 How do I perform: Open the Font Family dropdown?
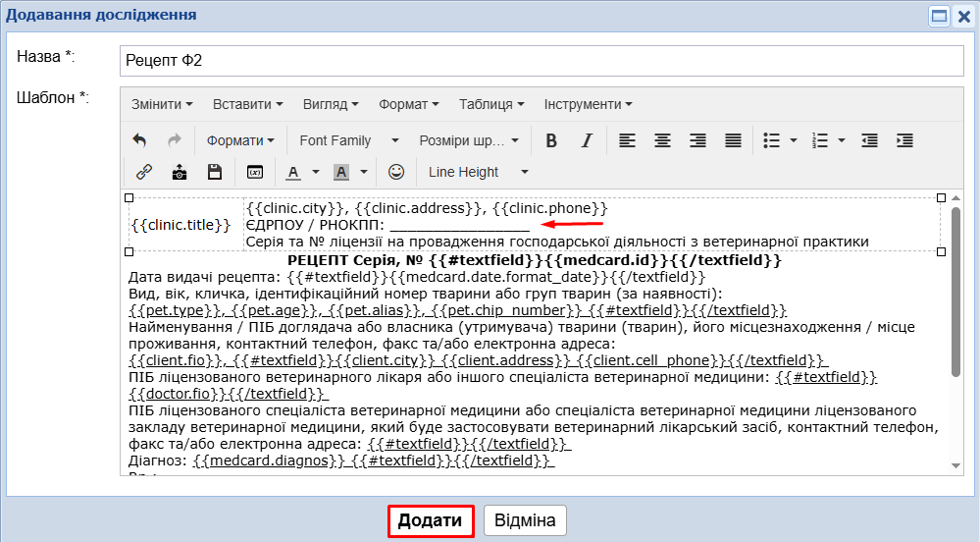click(349, 140)
